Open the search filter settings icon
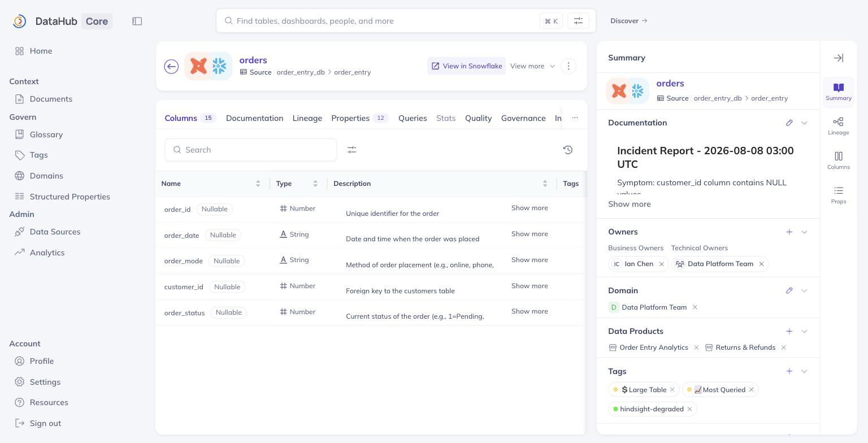 (x=578, y=21)
